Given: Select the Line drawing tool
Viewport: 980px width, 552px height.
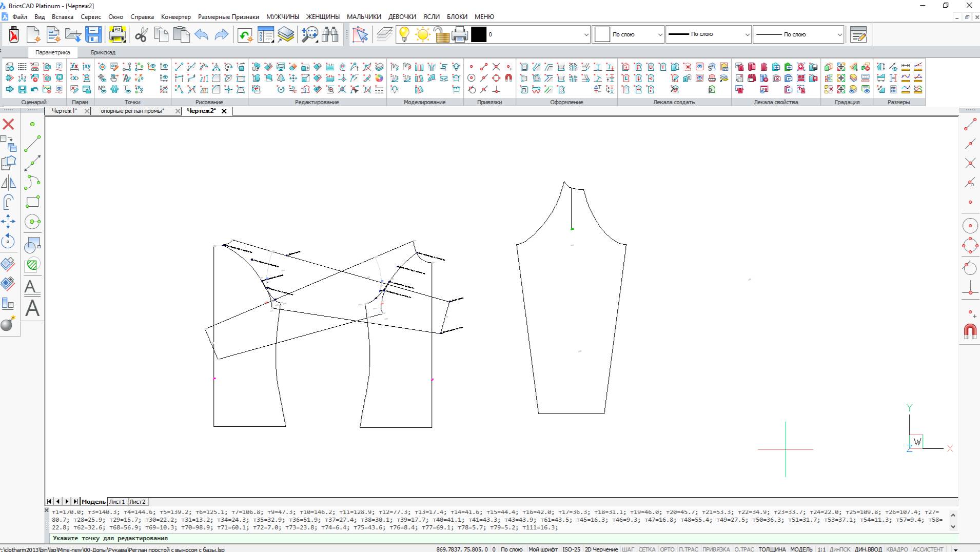Looking at the screenshot, I should pyautogui.click(x=32, y=144).
